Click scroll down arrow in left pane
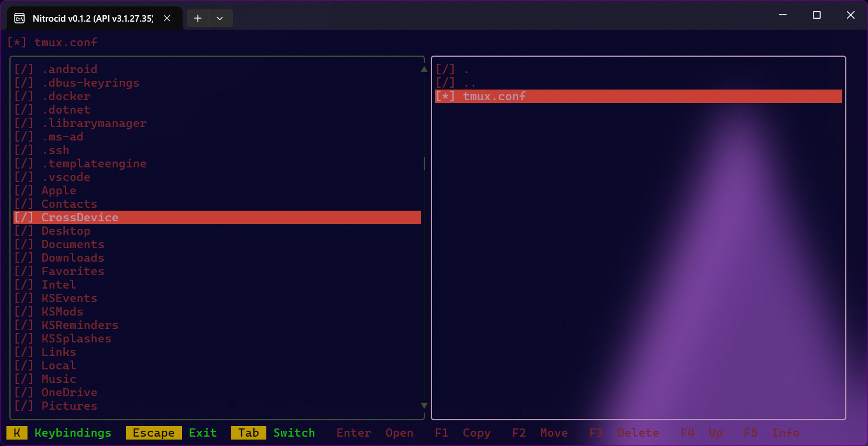Viewport: 868px width, 446px height. point(424,406)
